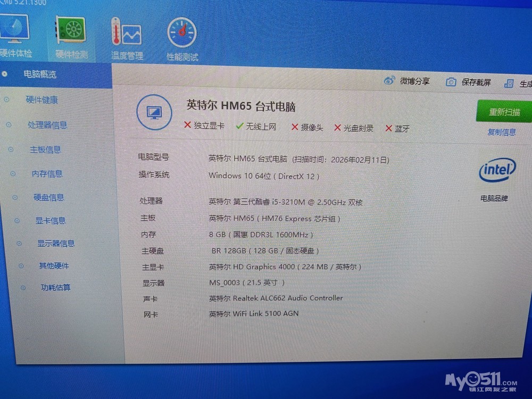Screen dimensions: 532x399
Task: Open 性能测试 performance test icon
Action: [x=182, y=34]
